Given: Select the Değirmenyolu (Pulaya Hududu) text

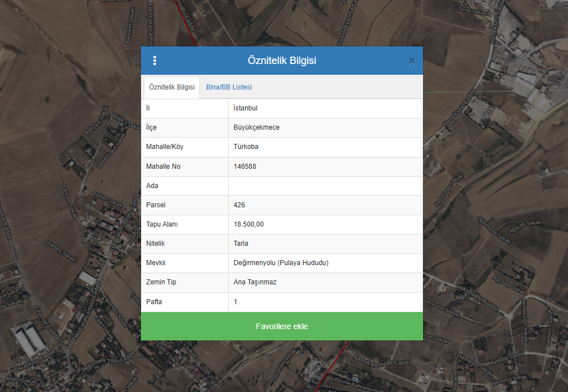Looking at the screenshot, I should point(281,263).
